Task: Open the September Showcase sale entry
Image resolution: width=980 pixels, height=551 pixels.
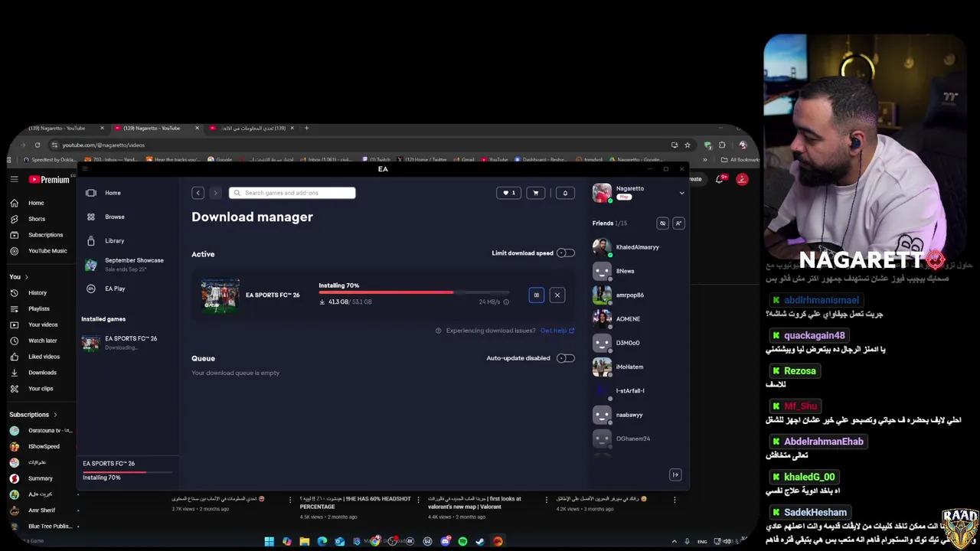Action: point(128,264)
